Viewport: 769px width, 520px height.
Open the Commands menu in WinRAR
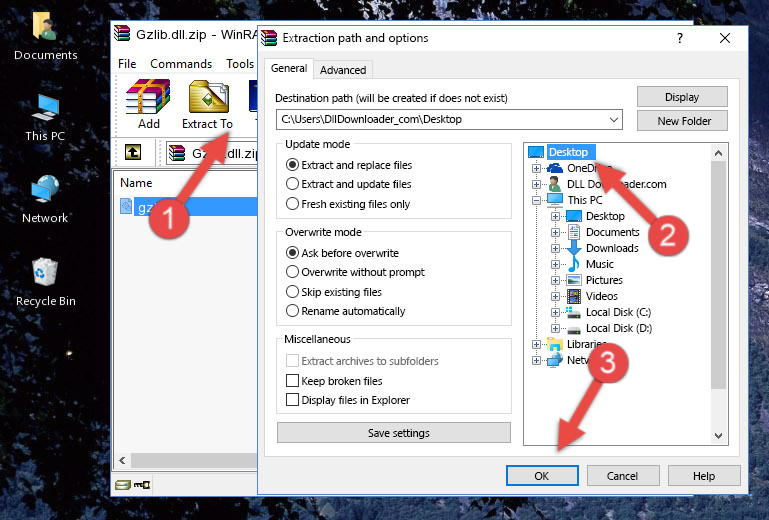[x=181, y=64]
